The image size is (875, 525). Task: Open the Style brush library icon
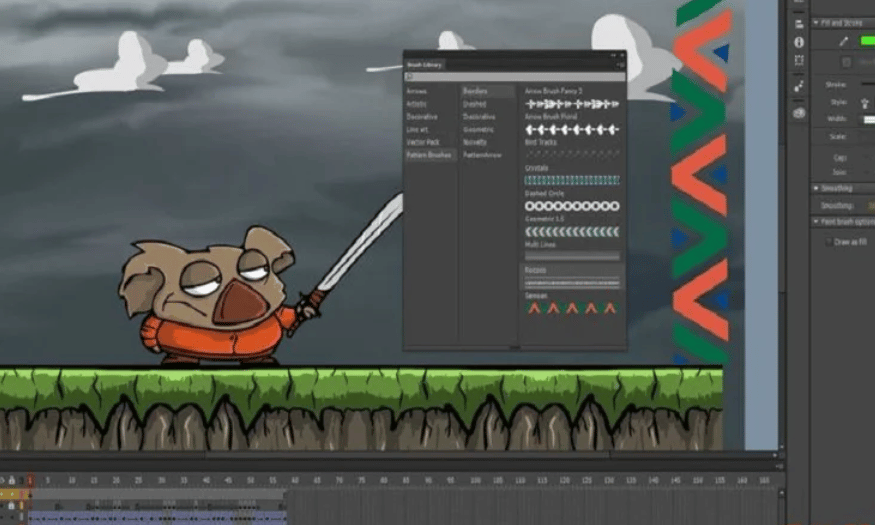tap(864, 103)
